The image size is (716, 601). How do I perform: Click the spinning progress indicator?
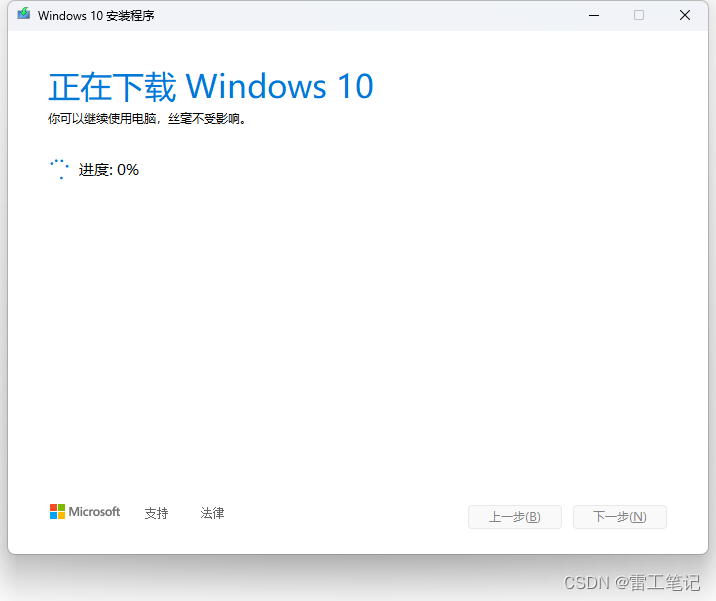[59, 169]
